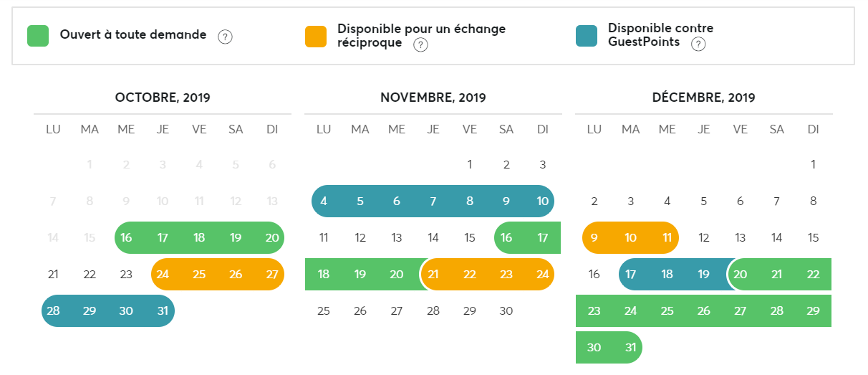This screenshot has height=375, width=868.
Task: Click the green 'Ouvert à toute demande' swatch
Action: 38,36
